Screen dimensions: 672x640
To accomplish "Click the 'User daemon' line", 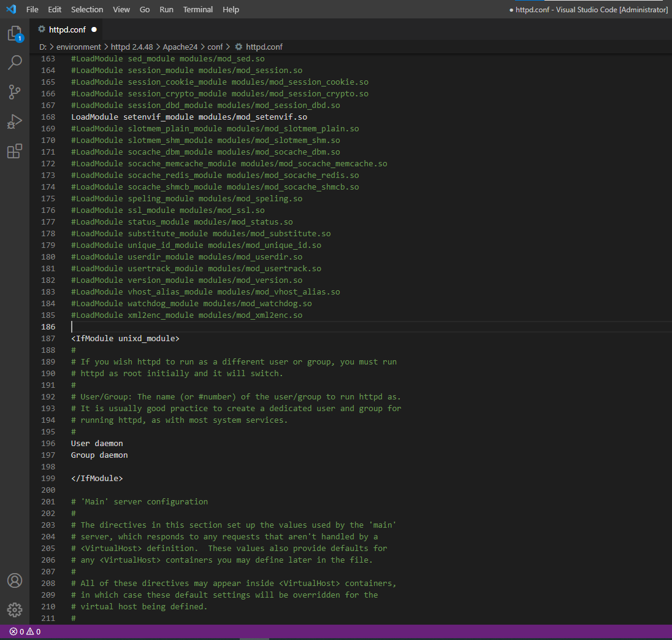I will pos(97,444).
